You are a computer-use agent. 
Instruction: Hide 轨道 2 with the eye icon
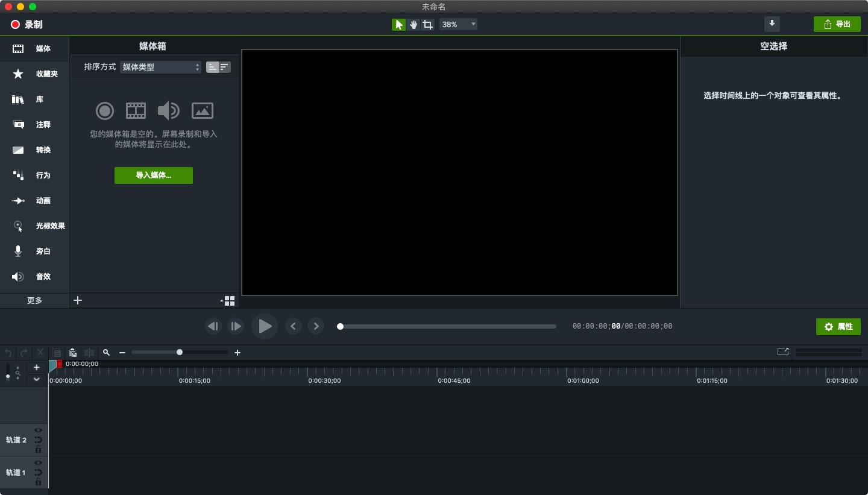(x=38, y=430)
